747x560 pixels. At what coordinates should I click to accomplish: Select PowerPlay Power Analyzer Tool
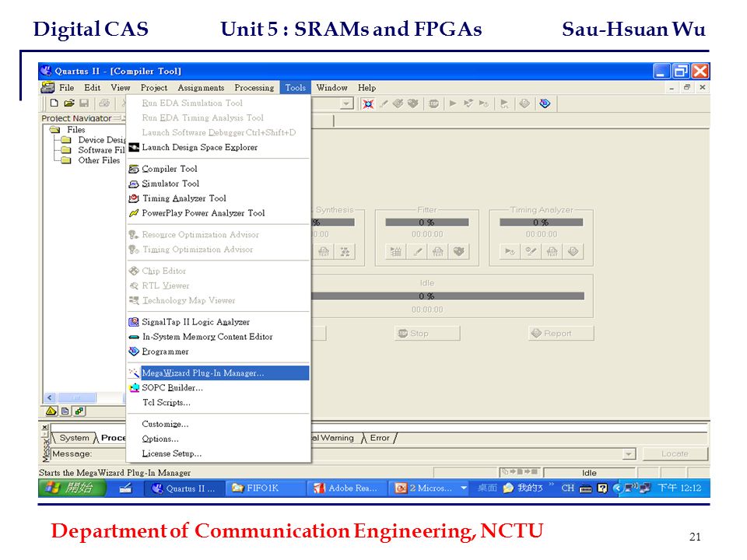pos(219,213)
